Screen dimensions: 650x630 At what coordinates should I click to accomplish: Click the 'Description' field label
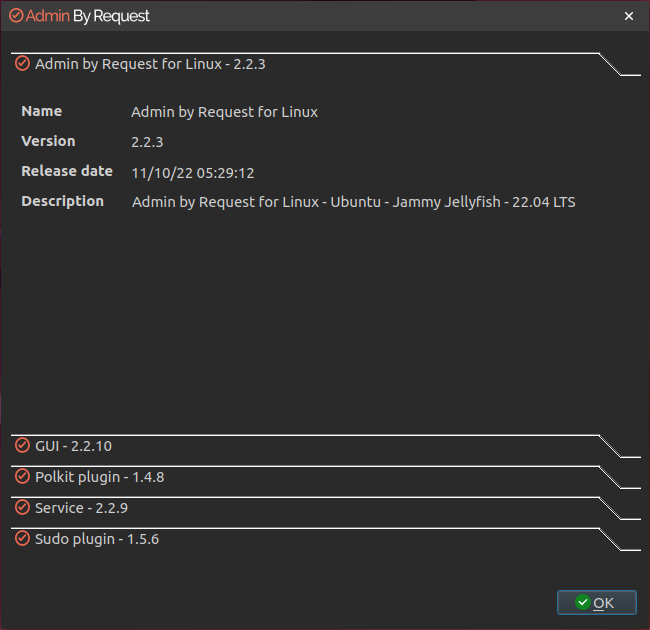coord(63,201)
